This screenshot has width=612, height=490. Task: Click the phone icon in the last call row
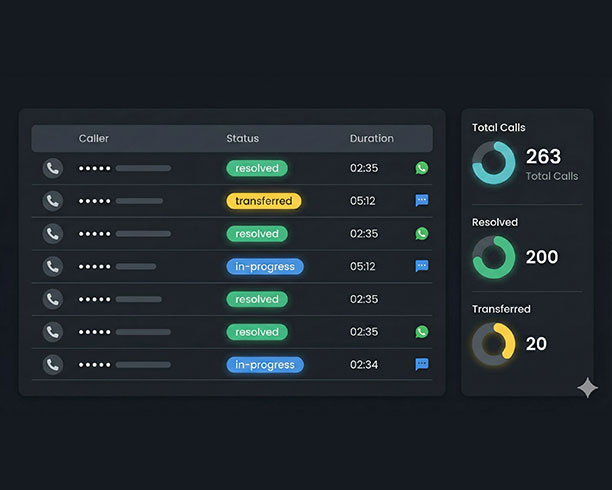coord(53,365)
